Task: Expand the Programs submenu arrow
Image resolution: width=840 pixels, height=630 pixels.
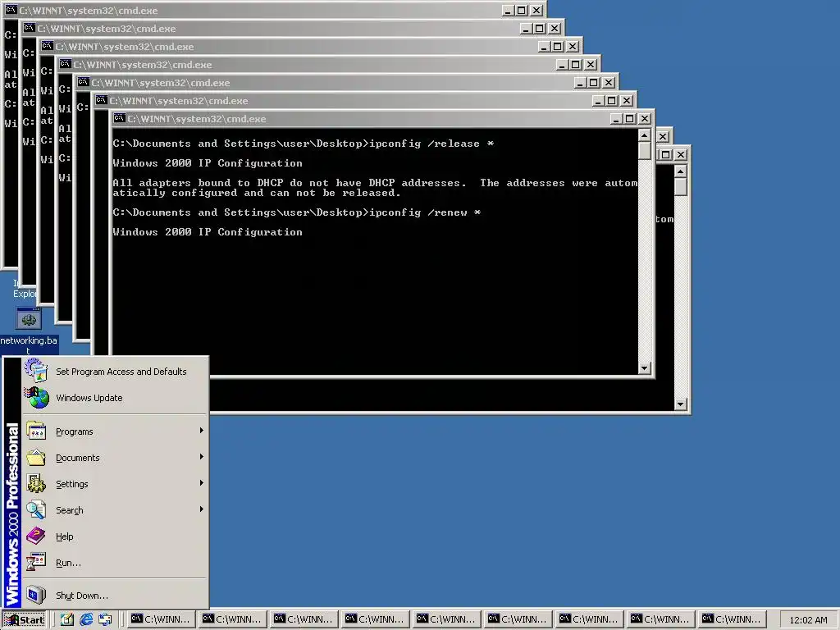Action: tap(202, 431)
